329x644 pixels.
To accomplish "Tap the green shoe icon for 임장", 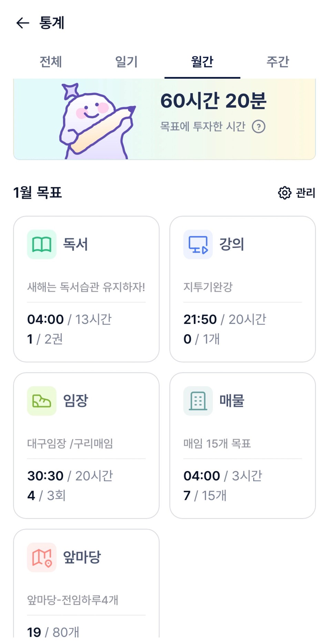I will [x=42, y=401].
